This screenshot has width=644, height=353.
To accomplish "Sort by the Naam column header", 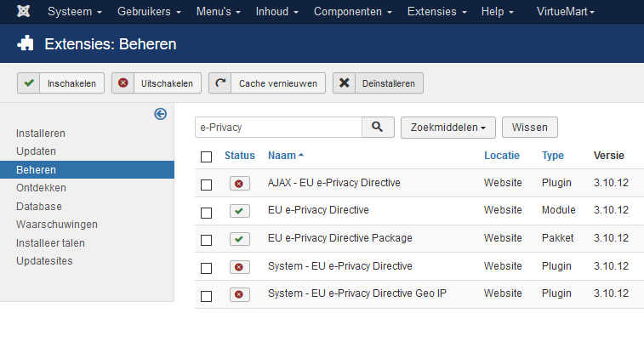I will point(286,156).
